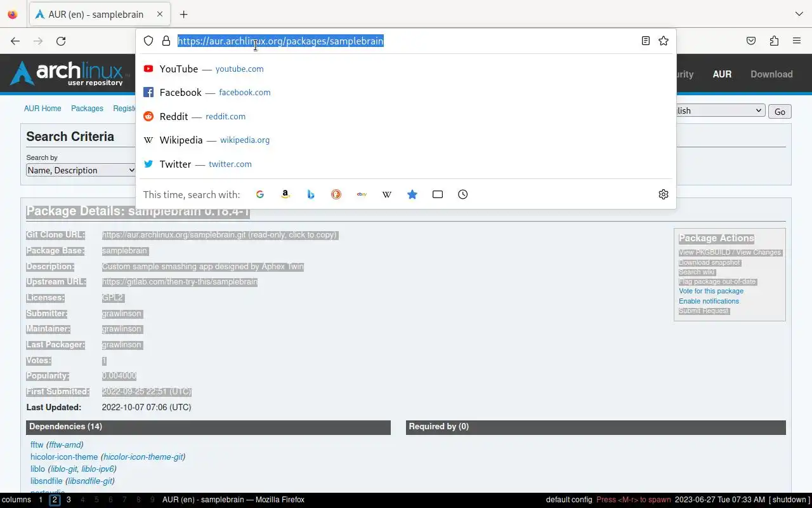Reload the current page
Screen dimensions: 812x508
[x=61, y=41]
